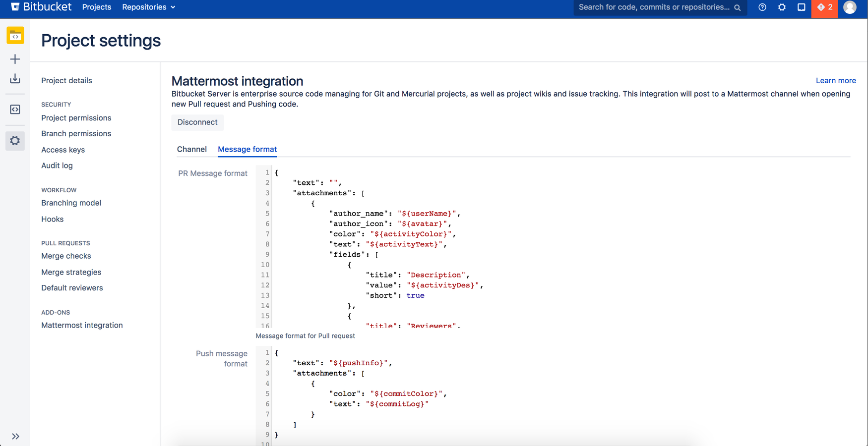Click the PR Message format label
The width and height of the screenshot is (868, 446).
(213, 173)
